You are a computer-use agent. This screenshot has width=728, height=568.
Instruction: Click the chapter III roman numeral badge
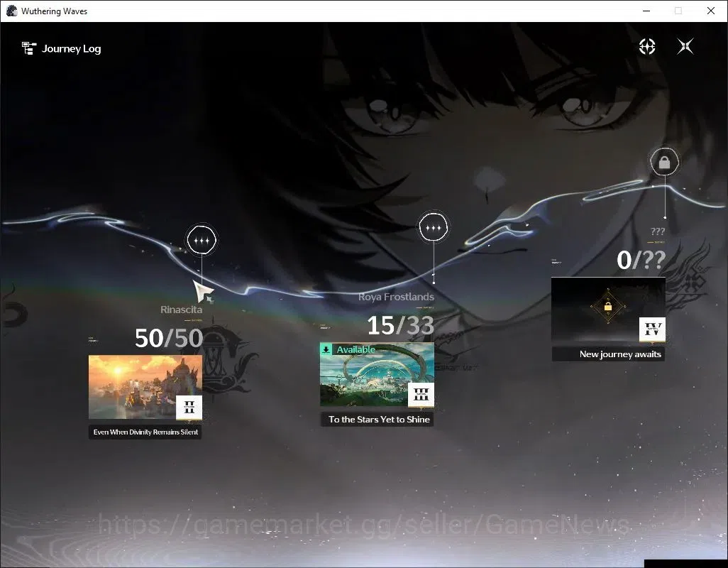pos(421,395)
